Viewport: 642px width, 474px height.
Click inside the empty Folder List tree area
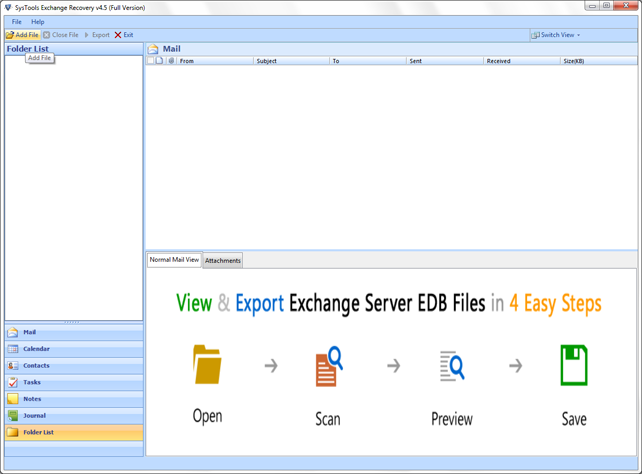74,188
